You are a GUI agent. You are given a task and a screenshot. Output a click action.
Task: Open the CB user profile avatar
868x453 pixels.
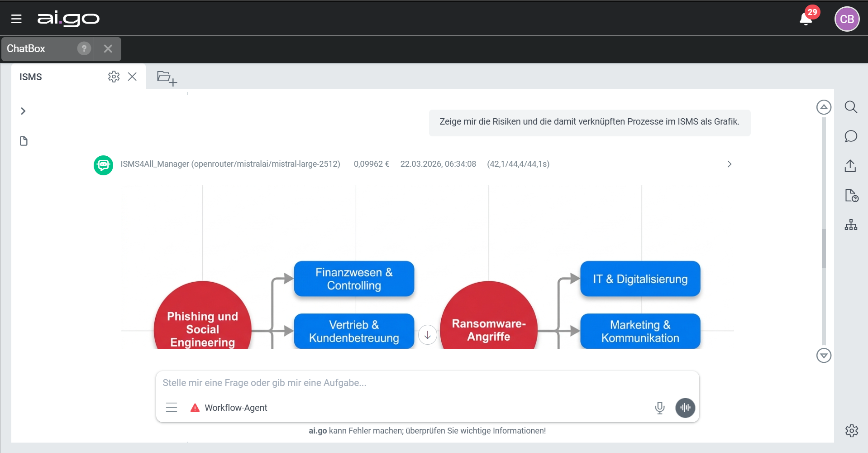click(846, 19)
